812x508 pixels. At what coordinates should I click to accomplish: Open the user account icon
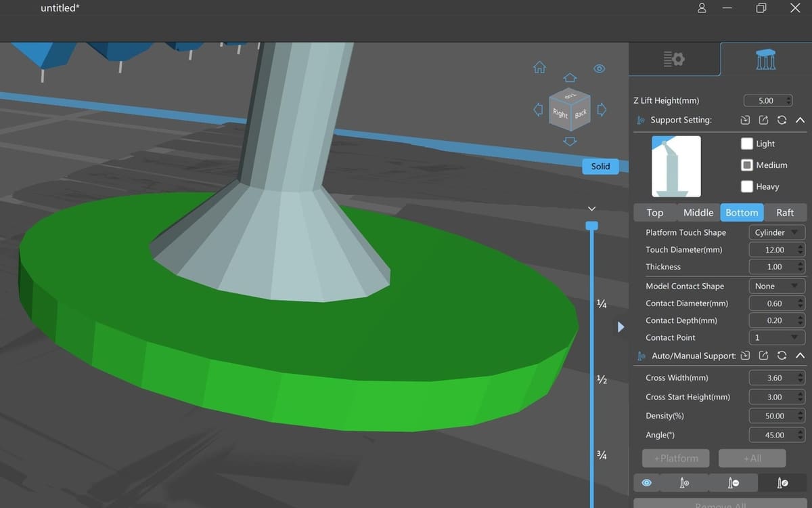point(702,8)
